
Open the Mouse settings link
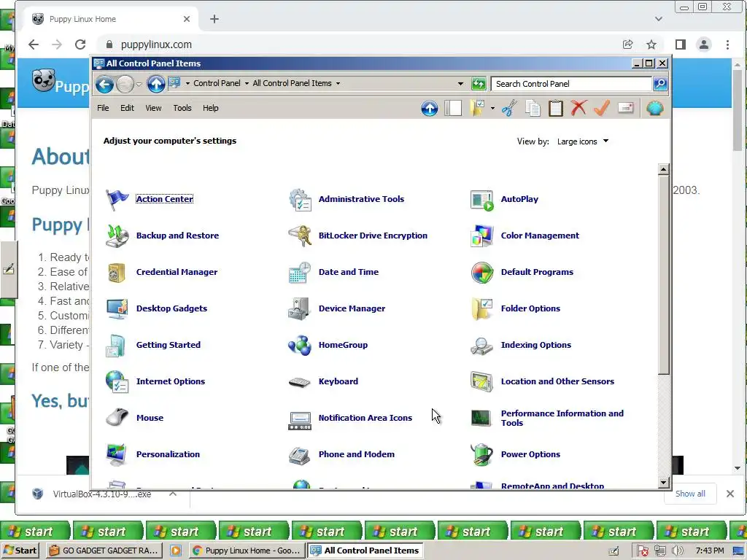(150, 418)
